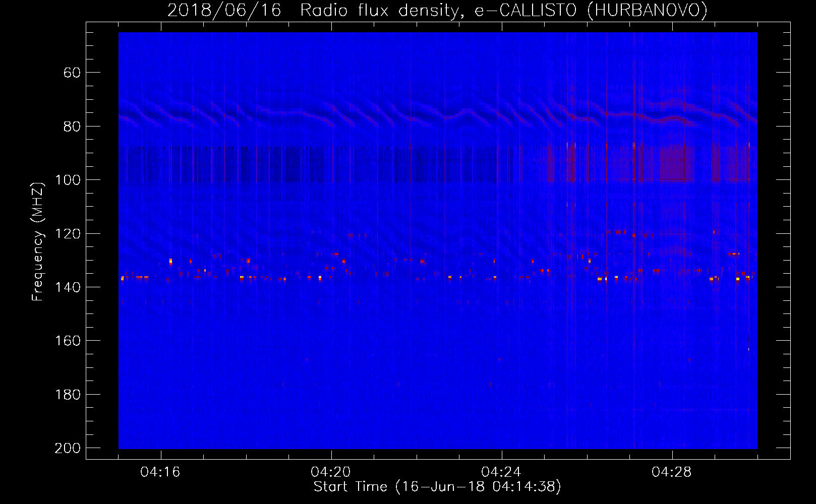Click the 04:20 time tick label

pos(331,472)
